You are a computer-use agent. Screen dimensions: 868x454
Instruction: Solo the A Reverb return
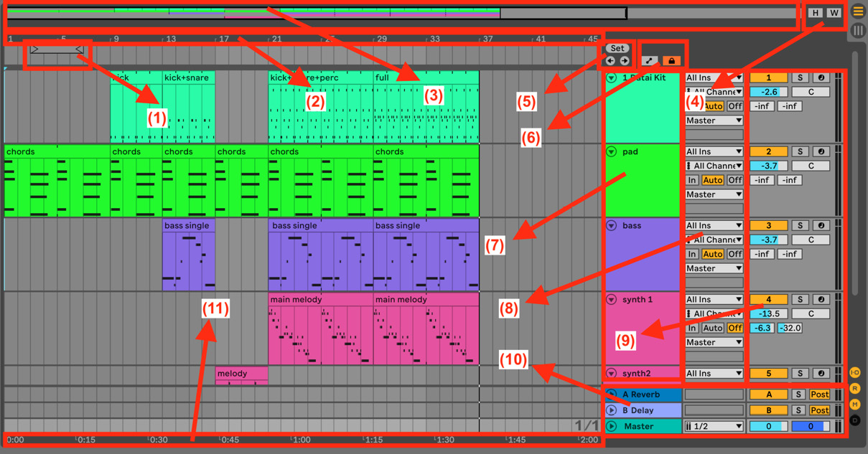coord(798,394)
